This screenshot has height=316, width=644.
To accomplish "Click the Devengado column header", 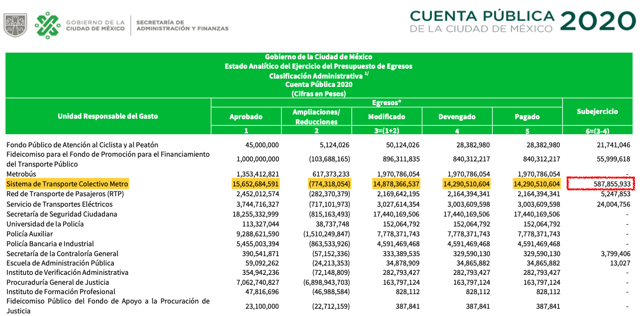I will click(457, 117).
